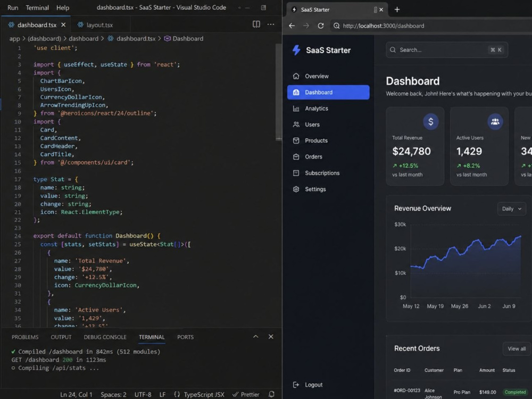Open the PORTS panel tab
532x399 pixels.
(x=185, y=337)
